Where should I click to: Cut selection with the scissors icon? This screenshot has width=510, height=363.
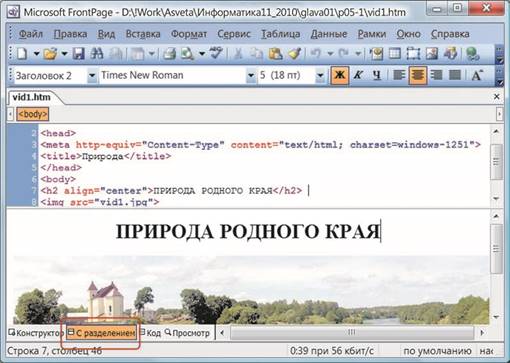tap(238, 53)
